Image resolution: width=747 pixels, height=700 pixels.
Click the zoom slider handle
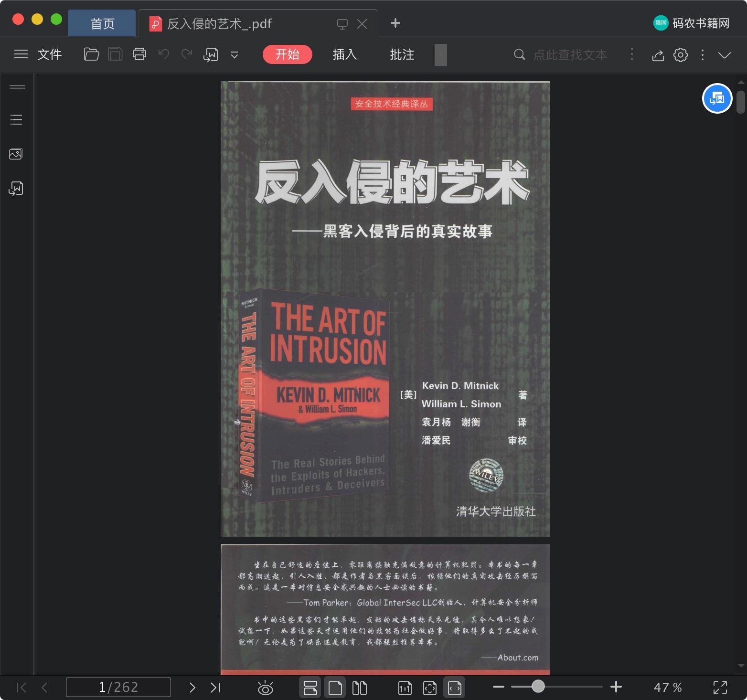(538, 687)
